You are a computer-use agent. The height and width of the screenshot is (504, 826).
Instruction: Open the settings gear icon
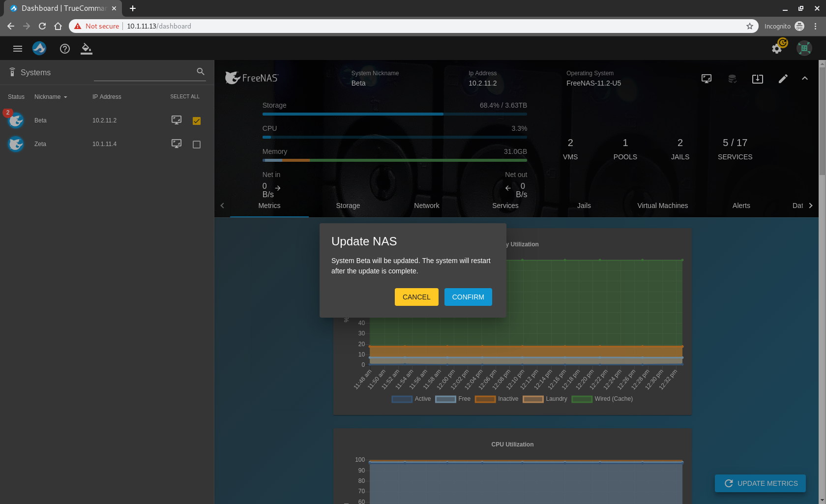point(777,49)
